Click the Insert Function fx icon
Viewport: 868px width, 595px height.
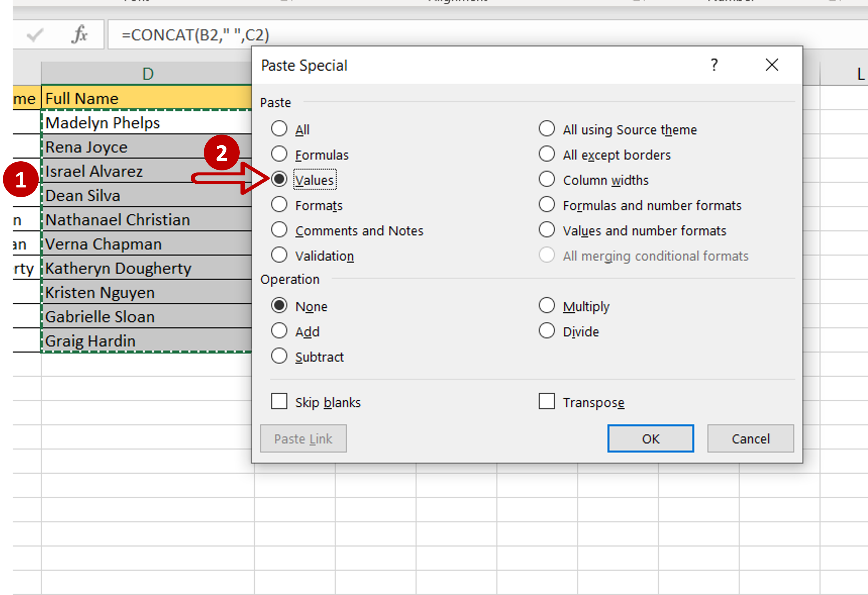click(x=80, y=35)
